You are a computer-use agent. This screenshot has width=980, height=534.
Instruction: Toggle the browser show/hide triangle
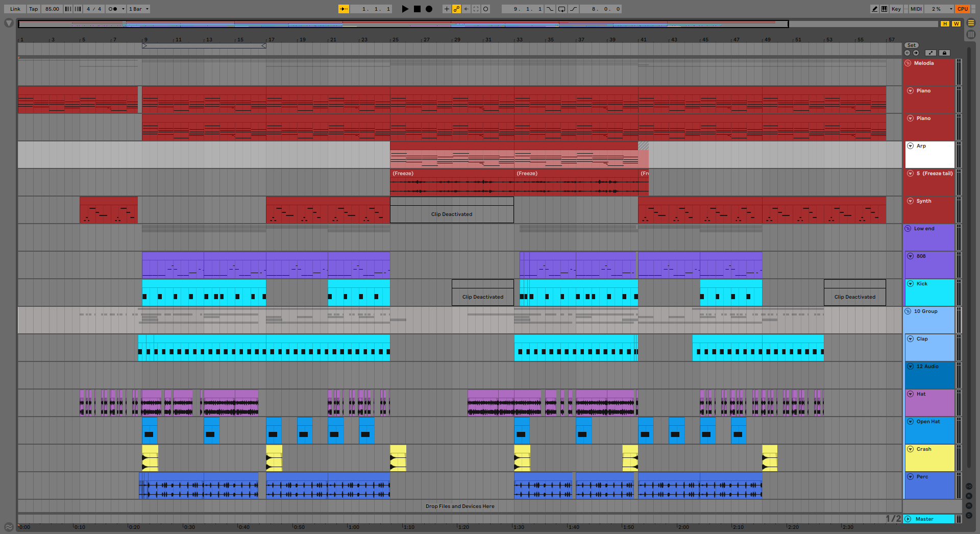coord(9,23)
